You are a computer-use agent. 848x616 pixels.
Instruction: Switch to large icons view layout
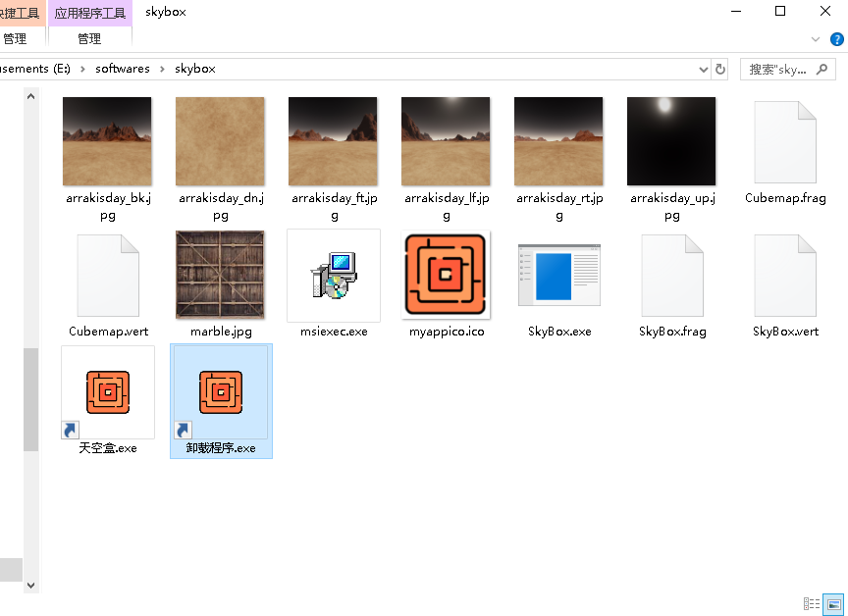pyautogui.click(x=833, y=603)
